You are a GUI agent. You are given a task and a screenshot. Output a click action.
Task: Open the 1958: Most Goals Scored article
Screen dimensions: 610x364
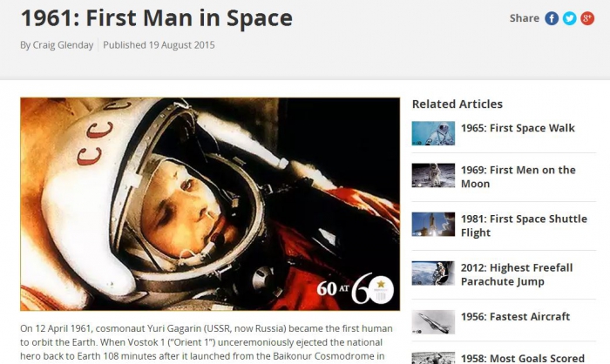click(523, 358)
